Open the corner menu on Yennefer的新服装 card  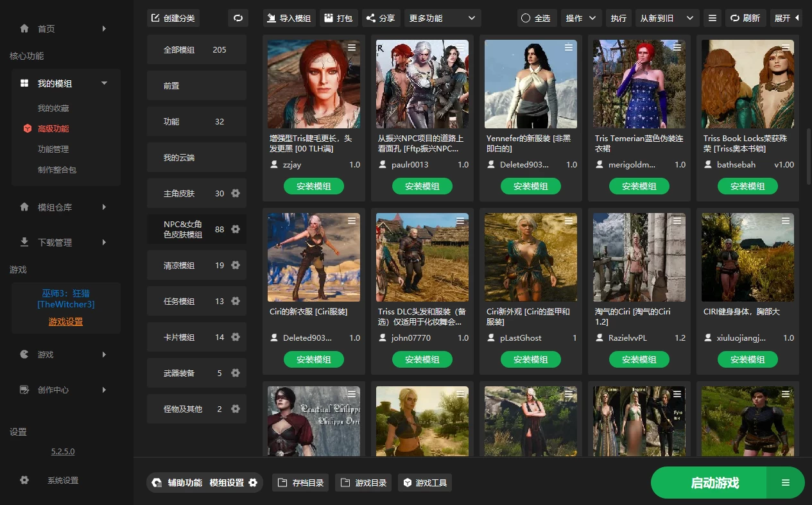[568, 47]
